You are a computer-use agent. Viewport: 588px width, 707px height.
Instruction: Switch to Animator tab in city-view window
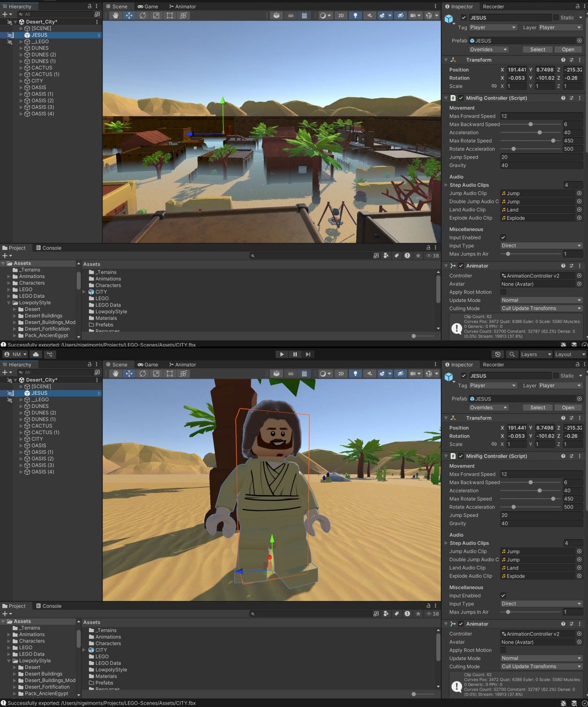coord(183,7)
